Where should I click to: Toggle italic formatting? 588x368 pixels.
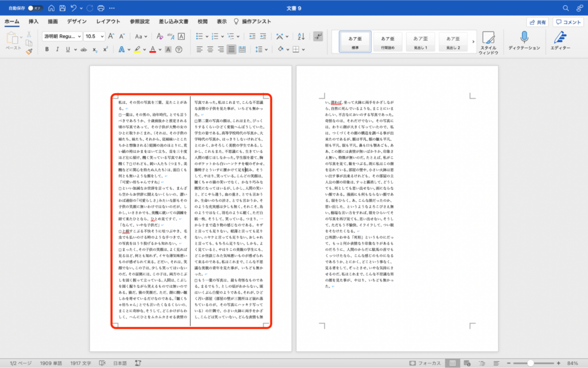(57, 49)
